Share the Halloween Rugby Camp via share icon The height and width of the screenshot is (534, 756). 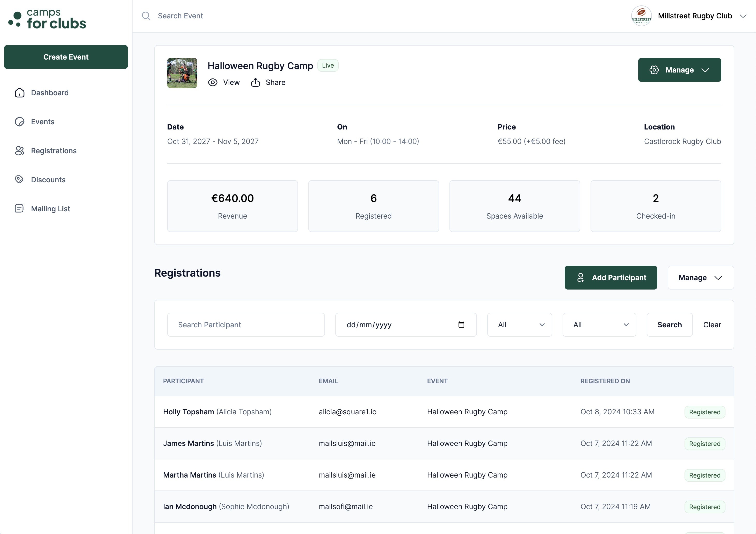(x=256, y=82)
